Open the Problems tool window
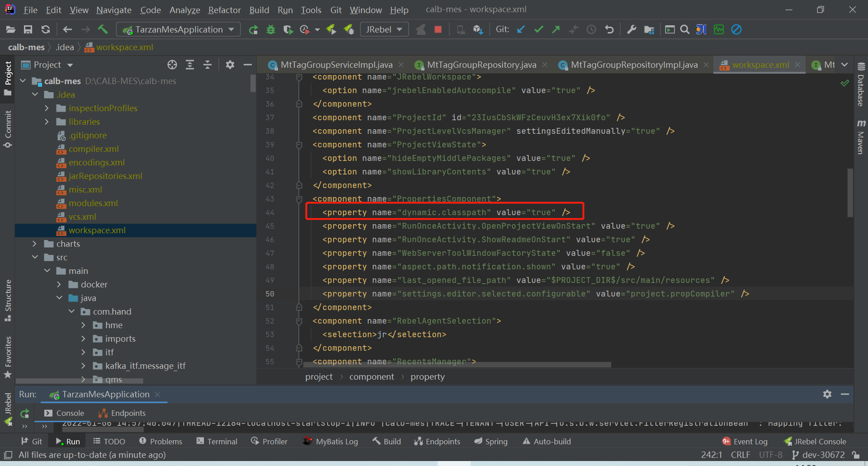 pos(160,442)
